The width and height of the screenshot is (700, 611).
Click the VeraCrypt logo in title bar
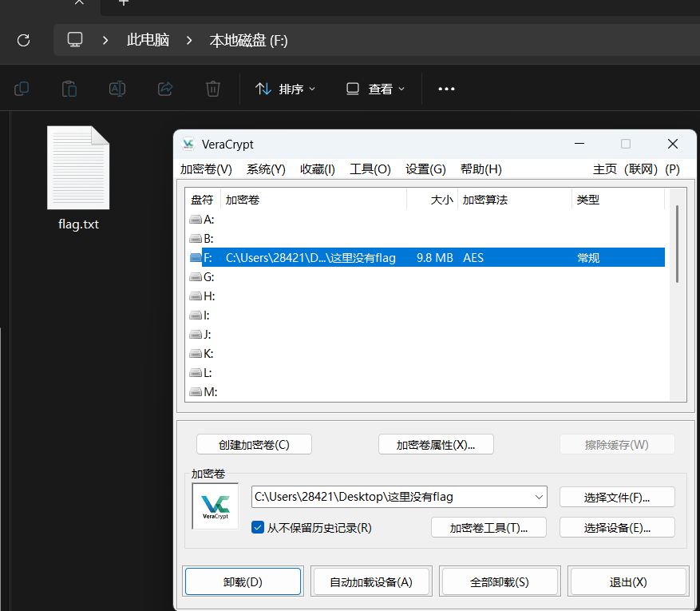click(188, 144)
